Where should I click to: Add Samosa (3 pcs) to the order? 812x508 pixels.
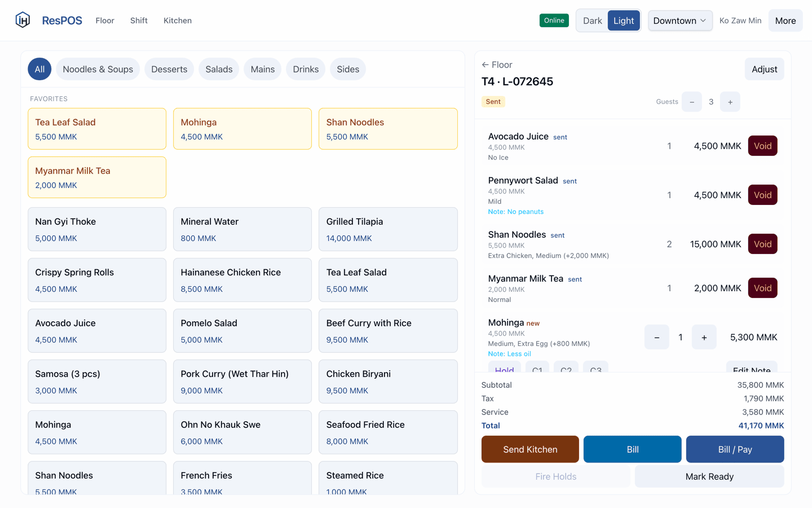[x=97, y=382]
